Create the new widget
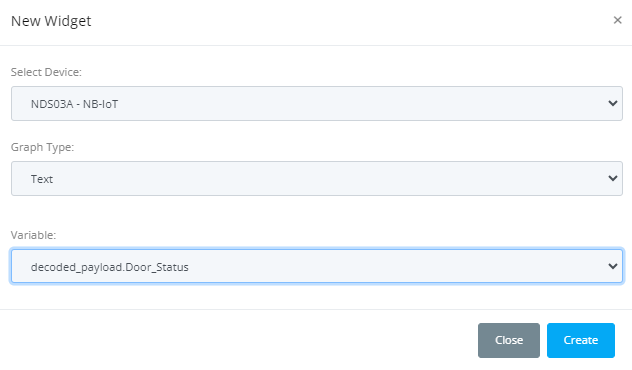This screenshot has height=370, width=632. [x=581, y=340]
